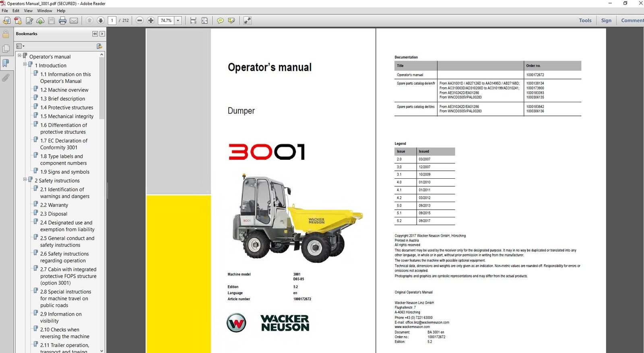This screenshot has width=644, height=353.
Task: Open the View menu
Action: coord(28,11)
